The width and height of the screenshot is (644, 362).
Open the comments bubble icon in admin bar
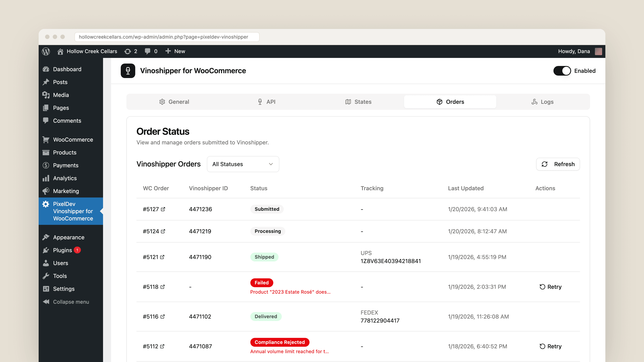point(148,51)
